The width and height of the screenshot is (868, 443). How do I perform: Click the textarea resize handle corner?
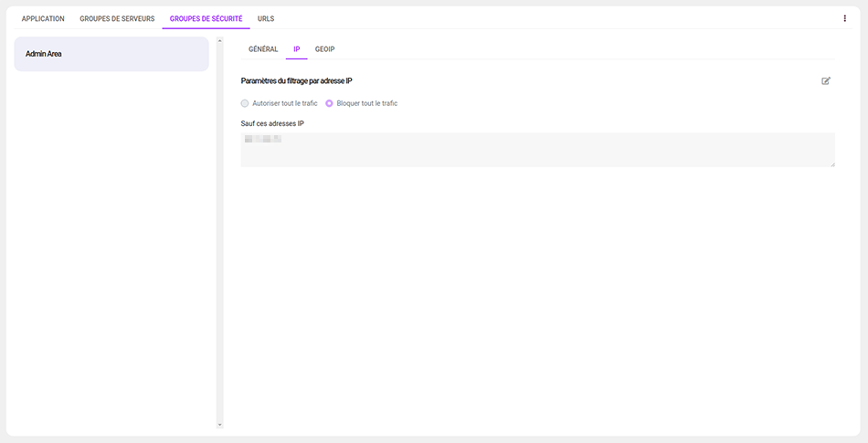(831, 163)
